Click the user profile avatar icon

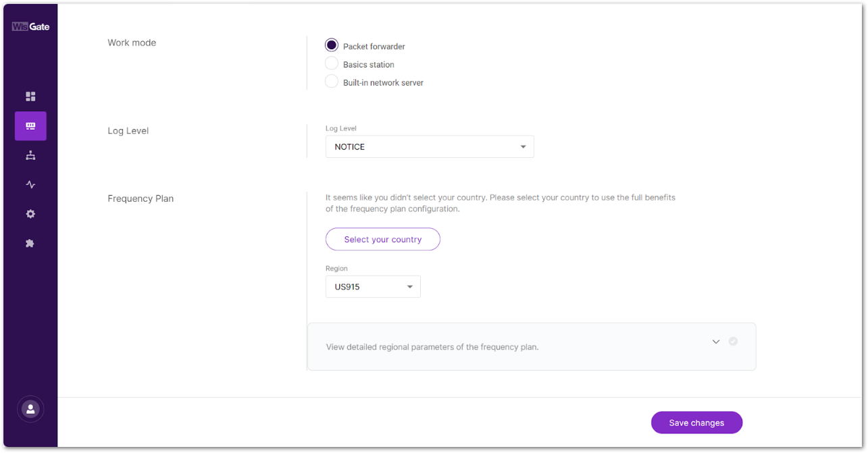point(30,409)
